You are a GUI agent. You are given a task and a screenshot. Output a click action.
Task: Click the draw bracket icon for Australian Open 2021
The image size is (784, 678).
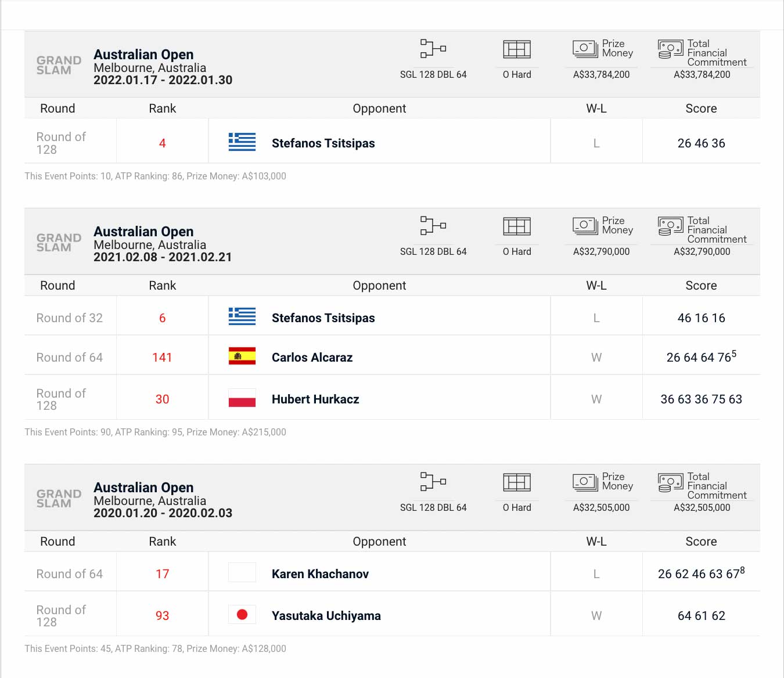point(433,226)
